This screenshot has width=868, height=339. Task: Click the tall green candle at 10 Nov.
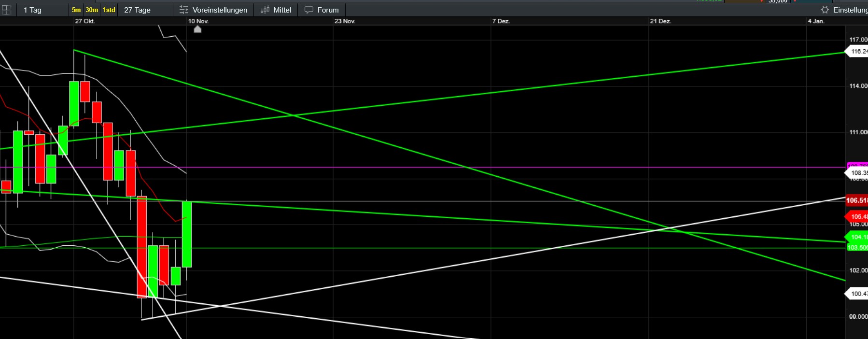pyautogui.click(x=187, y=234)
